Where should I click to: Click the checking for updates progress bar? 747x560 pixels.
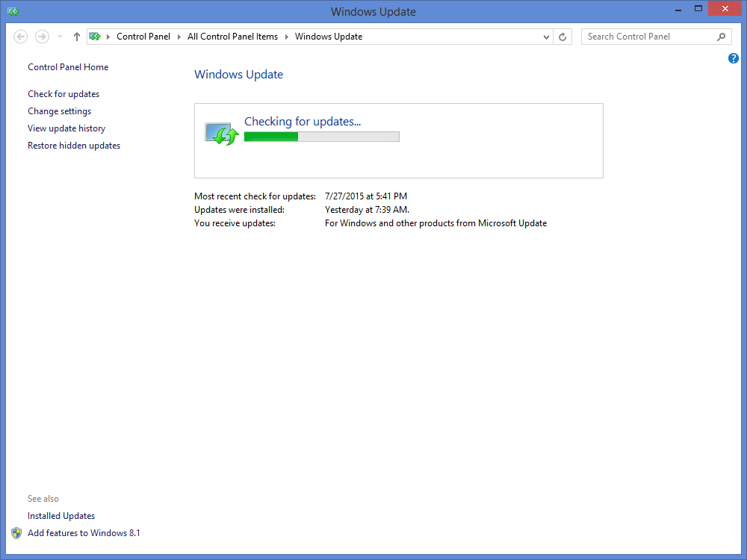pos(321,137)
